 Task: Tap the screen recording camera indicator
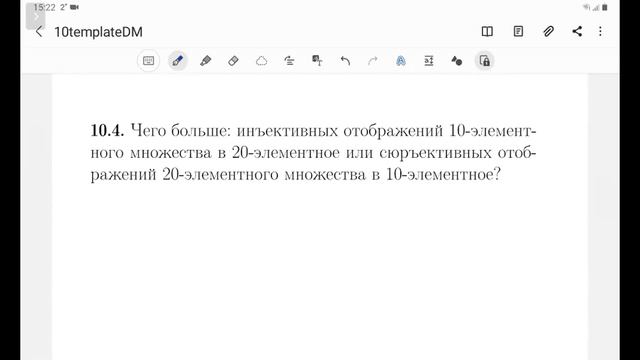[74, 7]
